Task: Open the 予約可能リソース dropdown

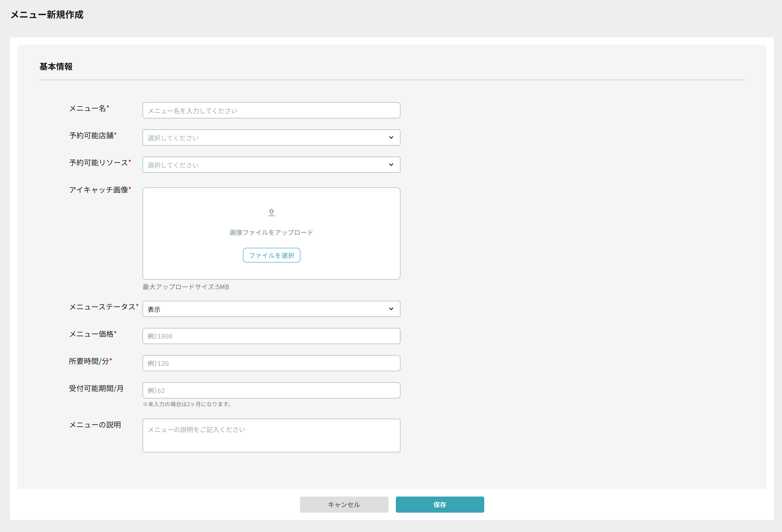Action: click(x=271, y=165)
